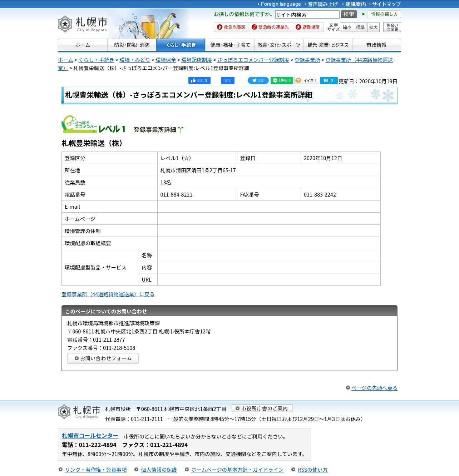Open 救急当番医 emergency doctor link
This screenshot has height=476, width=459.
click(231, 27)
